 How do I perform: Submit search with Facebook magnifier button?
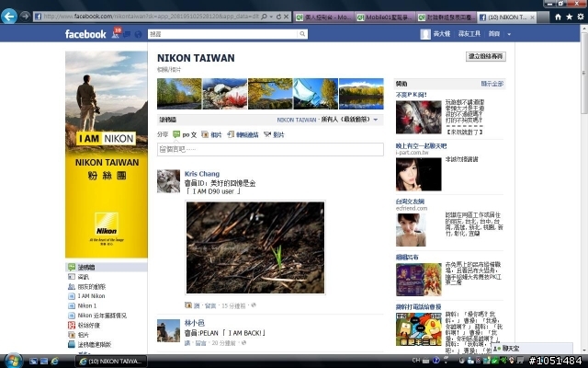click(x=302, y=34)
